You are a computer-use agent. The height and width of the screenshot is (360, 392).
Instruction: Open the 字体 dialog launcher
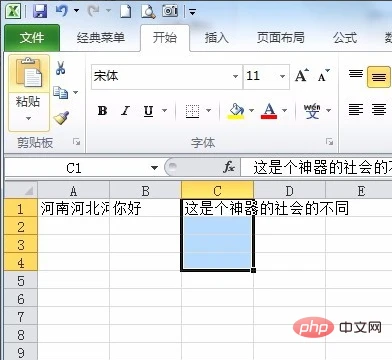pyautogui.click(x=330, y=142)
